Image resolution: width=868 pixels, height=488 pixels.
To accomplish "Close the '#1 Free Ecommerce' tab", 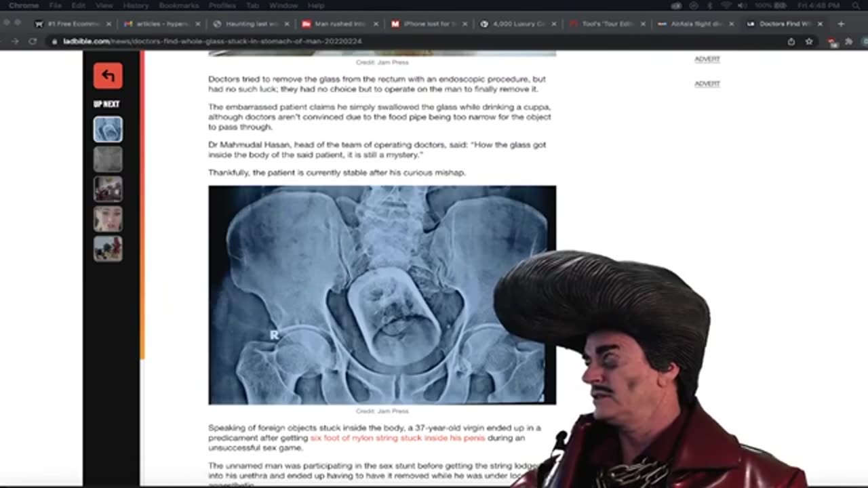I will pos(108,24).
